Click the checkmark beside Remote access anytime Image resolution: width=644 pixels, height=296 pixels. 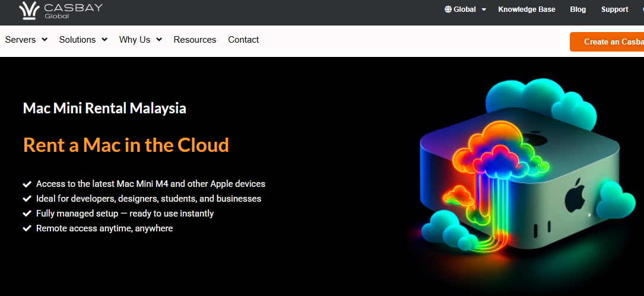(27, 228)
